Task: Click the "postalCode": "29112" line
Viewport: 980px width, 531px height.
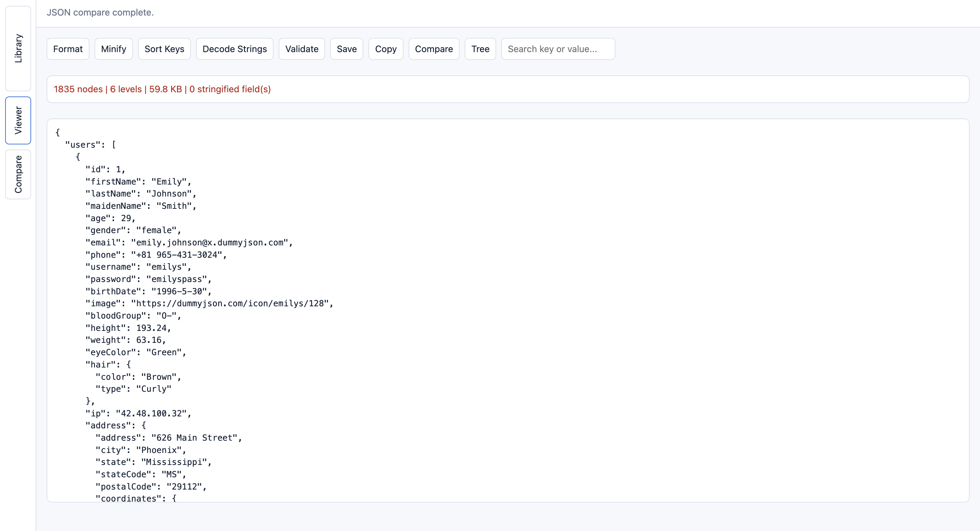Action: click(x=151, y=487)
